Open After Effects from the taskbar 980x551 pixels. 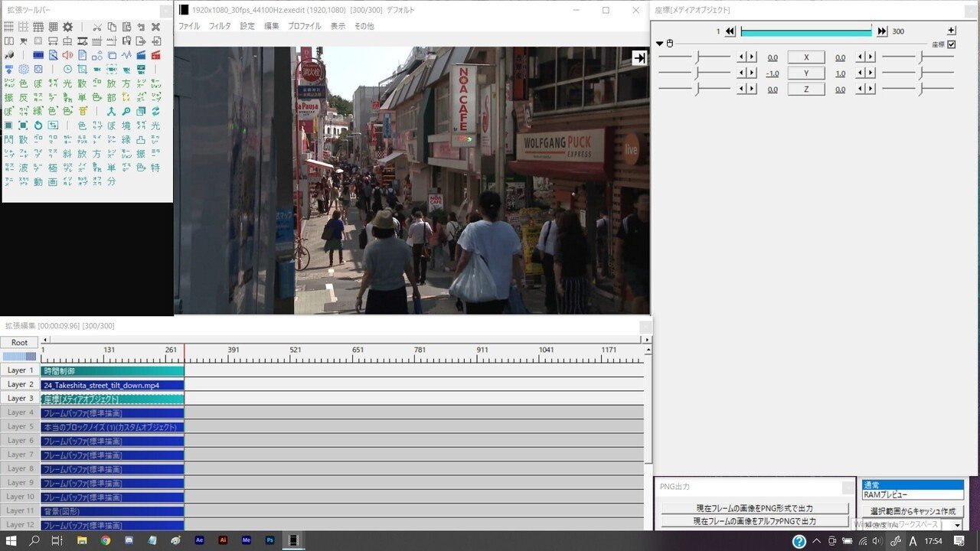coord(200,540)
